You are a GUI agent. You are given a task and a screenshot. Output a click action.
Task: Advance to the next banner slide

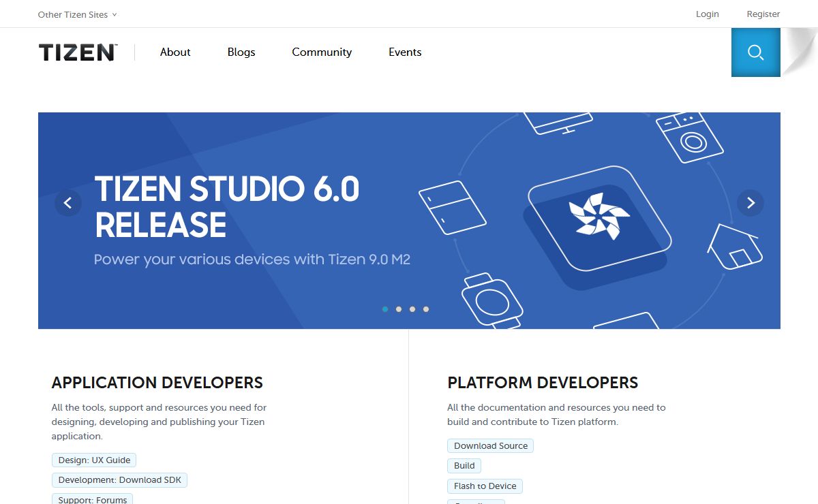[x=751, y=203]
